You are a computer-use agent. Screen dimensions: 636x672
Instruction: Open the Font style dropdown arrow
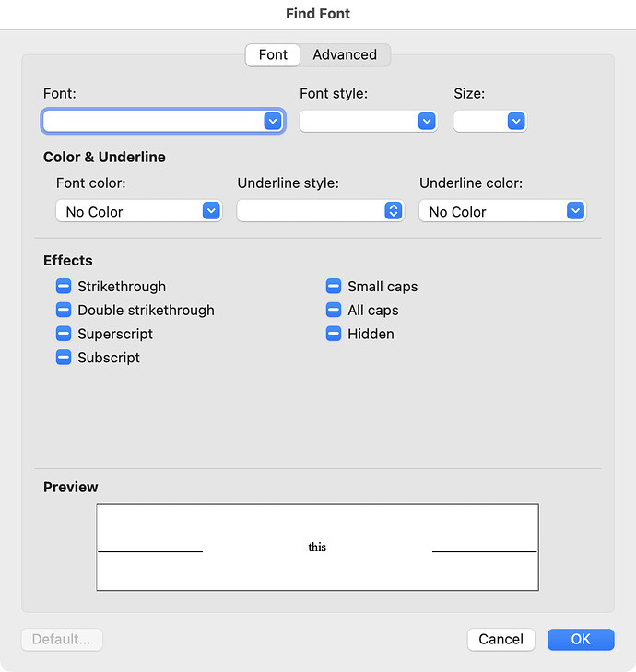coord(427,121)
